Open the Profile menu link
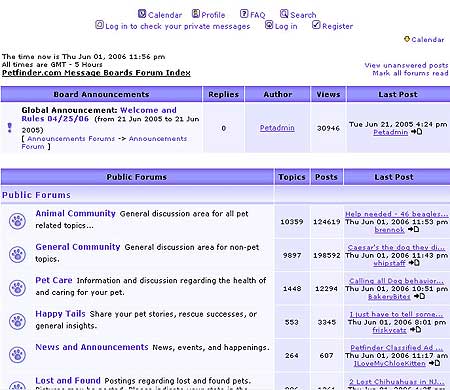Image resolution: width=450 pixels, height=390 pixels. (x=213, y=15)
